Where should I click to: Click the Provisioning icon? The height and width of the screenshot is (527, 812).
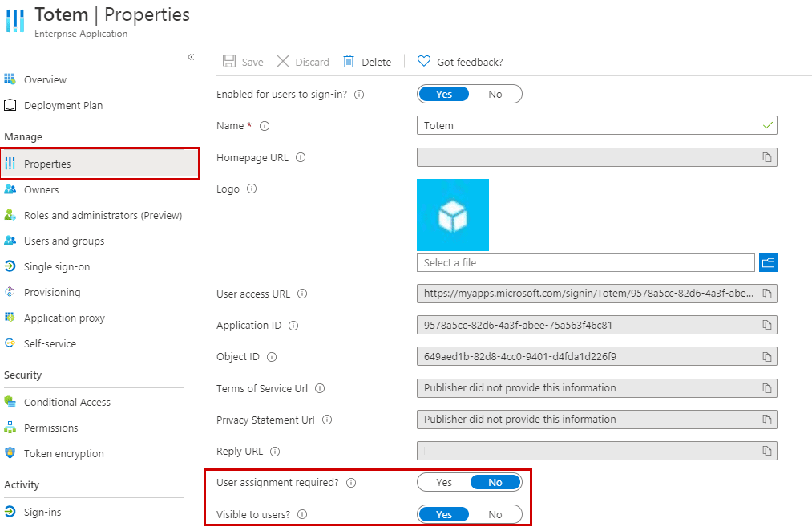(10, 292)
